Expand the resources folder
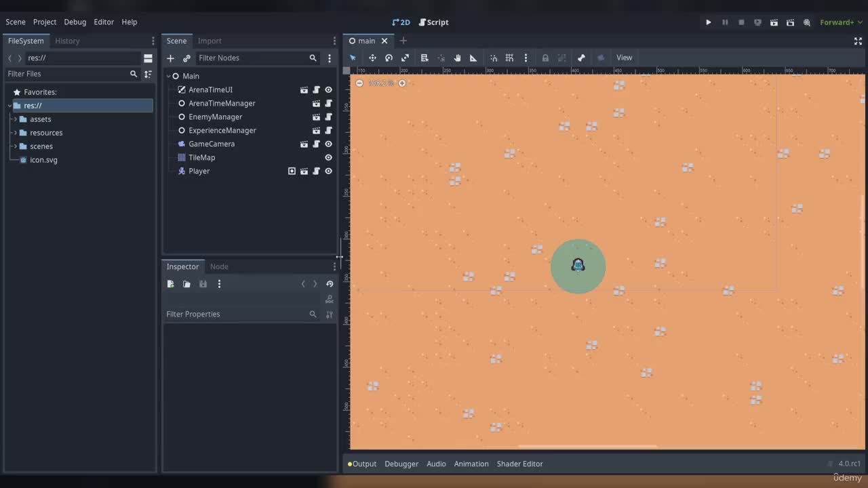 point(15,133)
